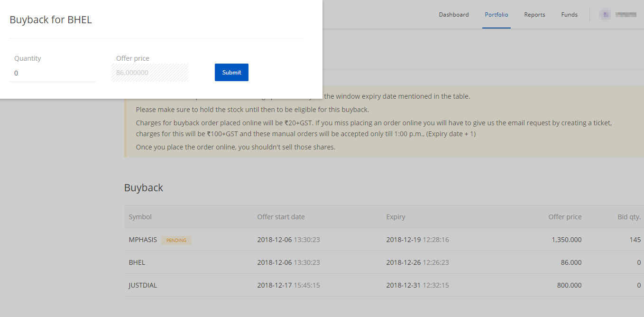Screen dimensions: 644x317
Task: Click the Buyback section heading
Action: coord(144,187)
